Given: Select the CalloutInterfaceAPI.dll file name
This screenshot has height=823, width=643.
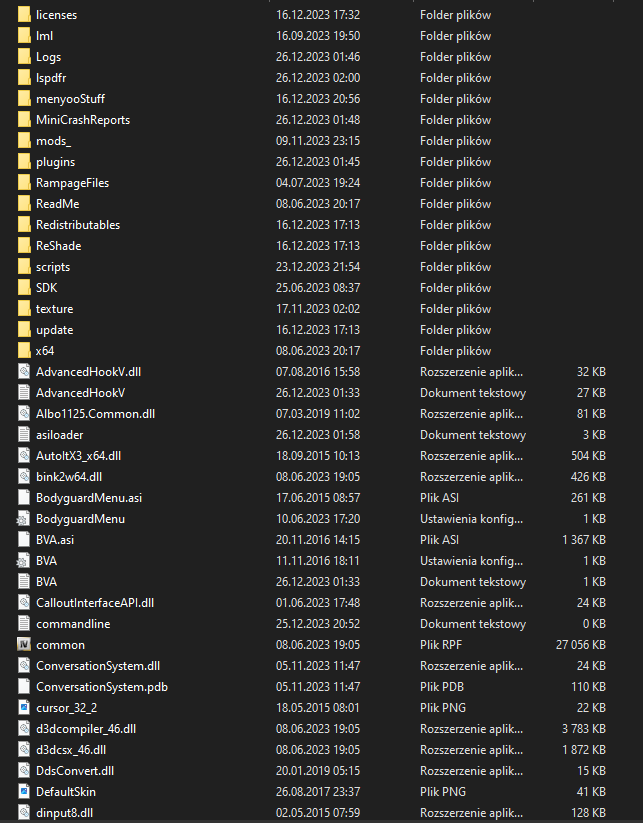Looking at the screenshot, I should coord(95,603).
